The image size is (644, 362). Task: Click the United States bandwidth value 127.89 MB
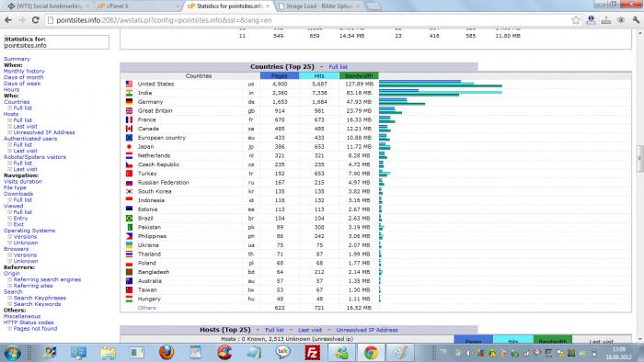[358, 84]
